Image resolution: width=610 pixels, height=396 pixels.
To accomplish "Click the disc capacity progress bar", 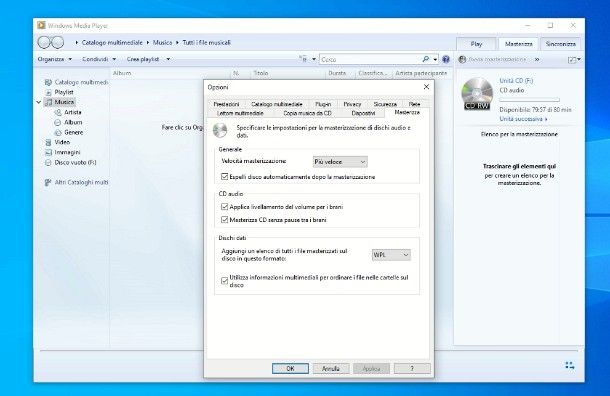I will coord(529,100).
